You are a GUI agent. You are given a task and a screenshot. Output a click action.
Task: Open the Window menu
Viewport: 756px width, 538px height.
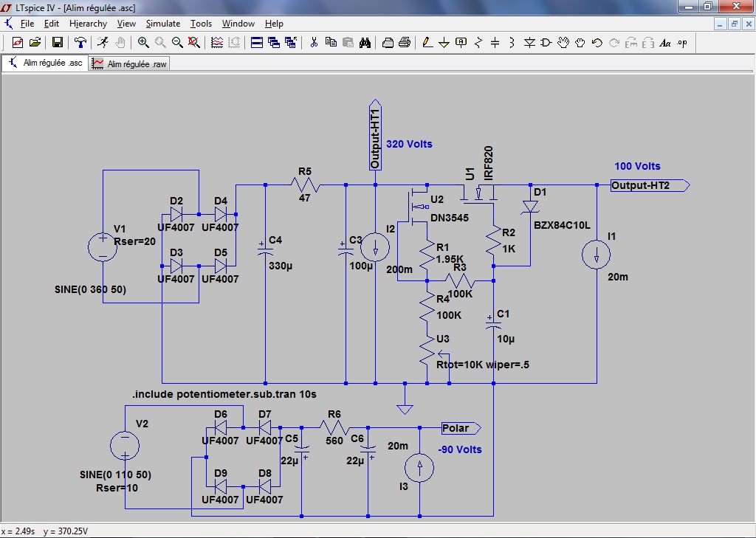coord(238,24)
